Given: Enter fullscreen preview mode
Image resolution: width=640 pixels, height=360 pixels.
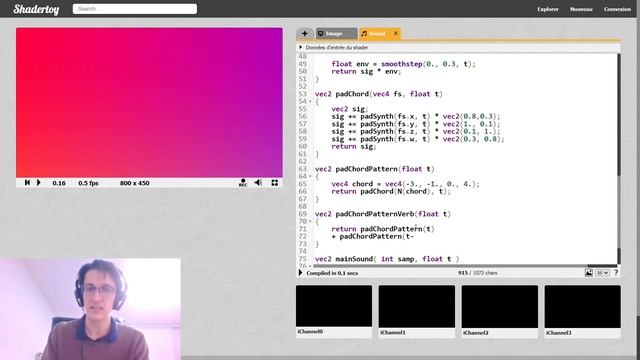Looking at the screenshot, I should [275, 183].
